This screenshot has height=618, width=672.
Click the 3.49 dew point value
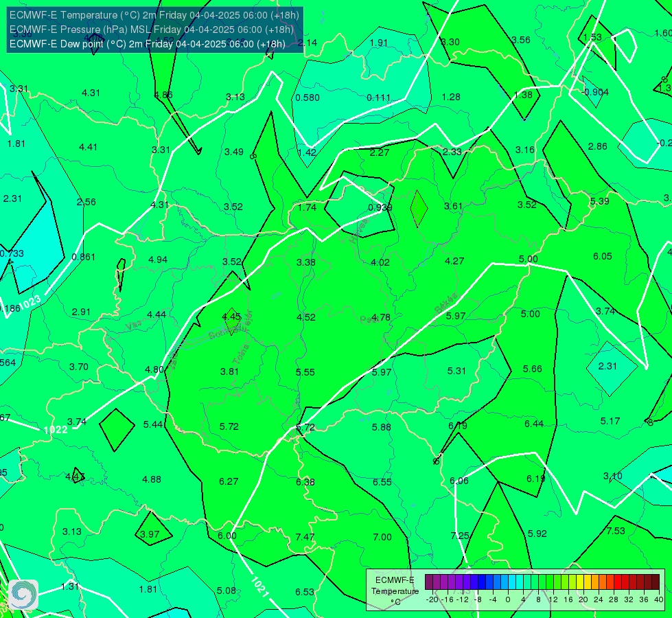234,152
